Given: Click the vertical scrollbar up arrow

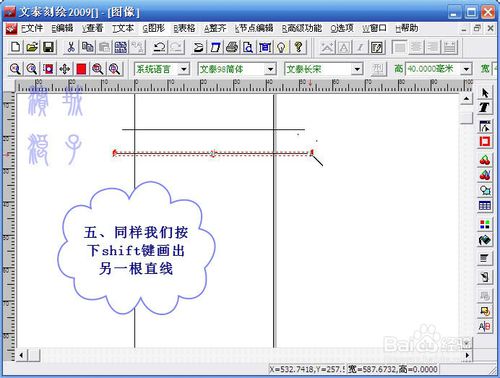Looking at the screenshot, I should pyautogui.click(x=467, y=99).
